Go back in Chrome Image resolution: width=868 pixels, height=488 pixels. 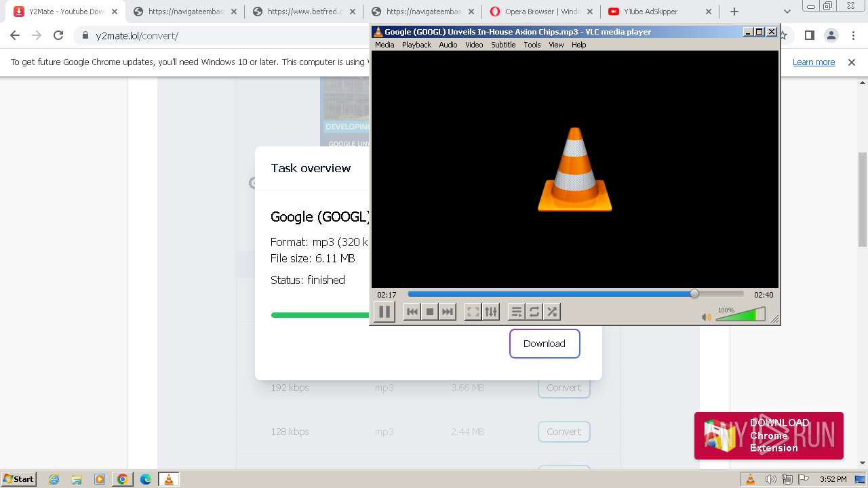pyautogui.click(x=15, y=36)
